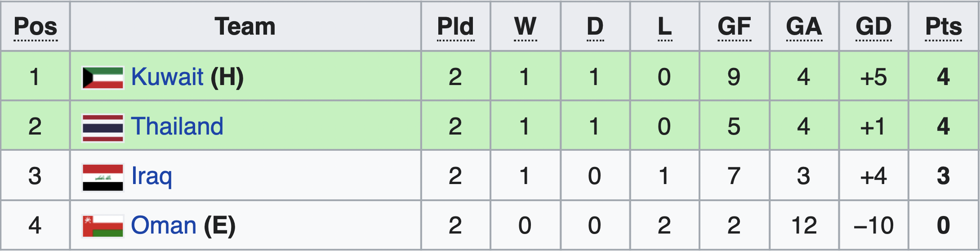The height and width of the screenshot is (252, 980).
Task: Click the Pld column header
Action: pos(456,27)
